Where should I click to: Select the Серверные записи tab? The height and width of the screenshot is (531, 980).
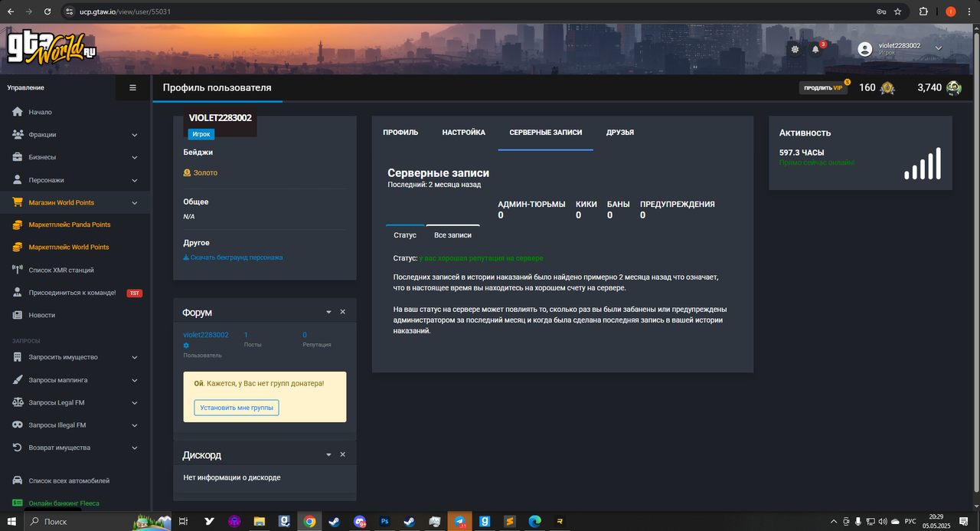pyautogui.click(x=546, y=133)
